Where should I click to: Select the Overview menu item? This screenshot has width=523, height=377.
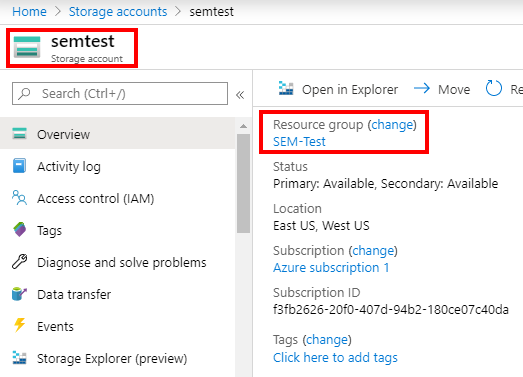pos(117,133)
